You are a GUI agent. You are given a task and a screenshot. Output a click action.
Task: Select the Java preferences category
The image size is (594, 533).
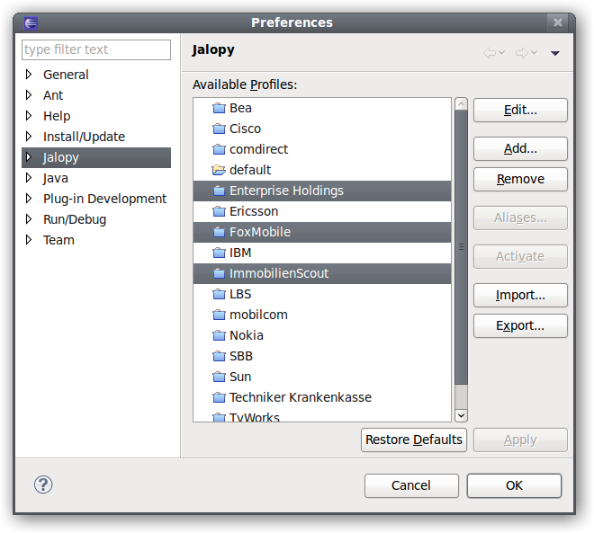pos(55,178)
